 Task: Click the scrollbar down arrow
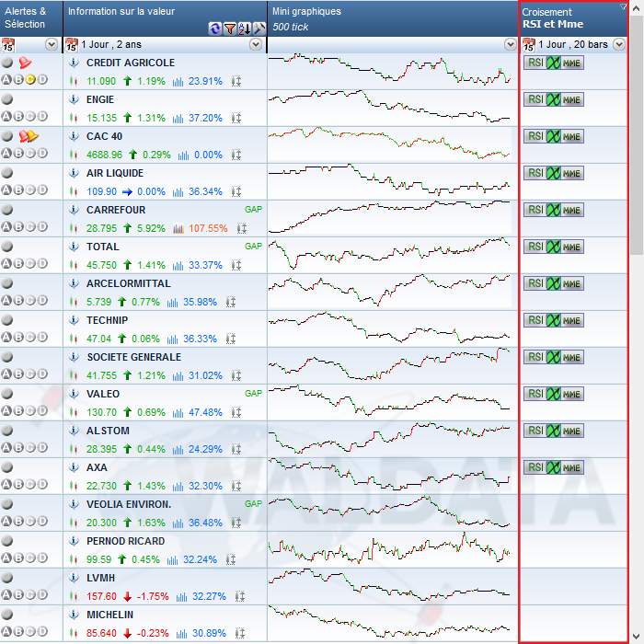[637, 636]
